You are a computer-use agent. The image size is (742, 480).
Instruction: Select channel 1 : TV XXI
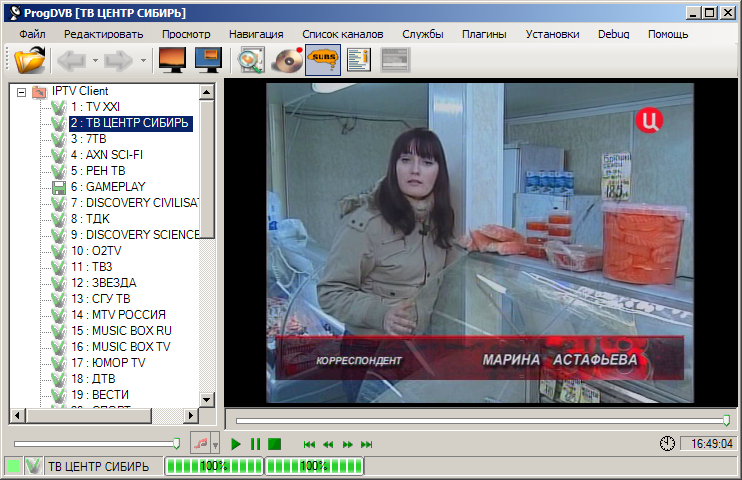tap(95, 107)
